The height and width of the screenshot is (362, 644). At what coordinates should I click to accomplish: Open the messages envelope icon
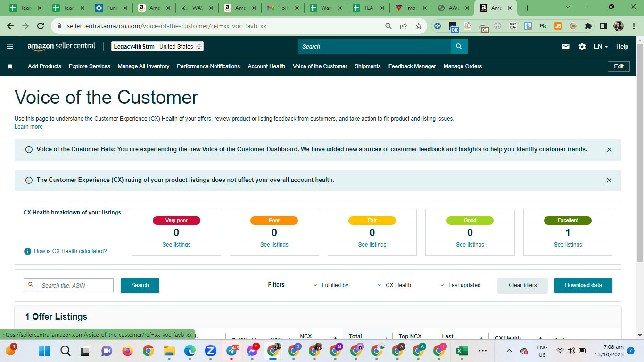(x=566, y=47)
